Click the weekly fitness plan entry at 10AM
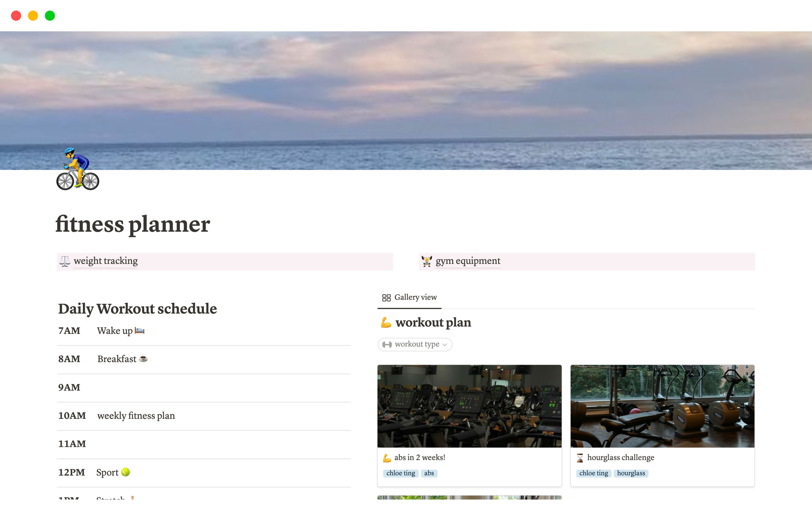Image resolution: width=812 pixels, height=508 pixels. [x=136, y=416]
